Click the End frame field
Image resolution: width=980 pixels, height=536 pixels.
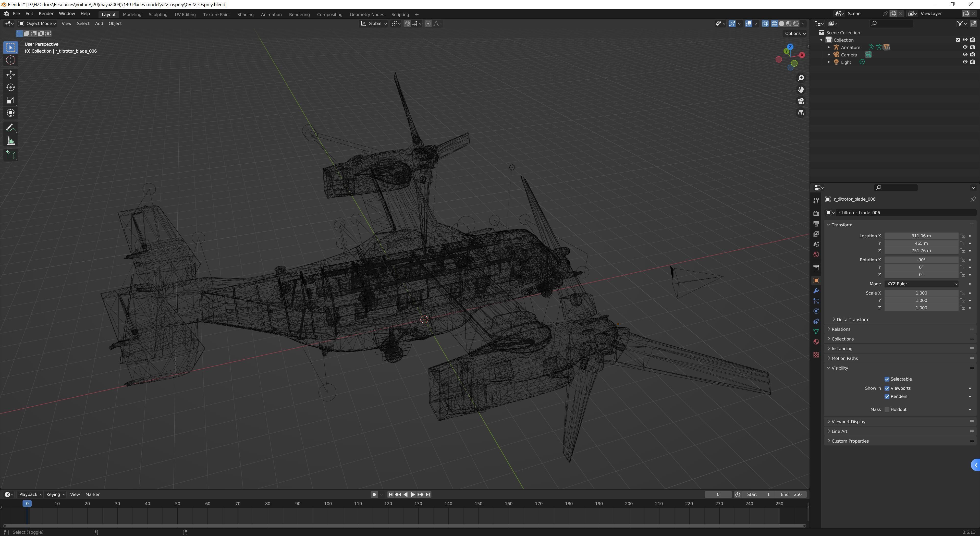coord(791,495)
